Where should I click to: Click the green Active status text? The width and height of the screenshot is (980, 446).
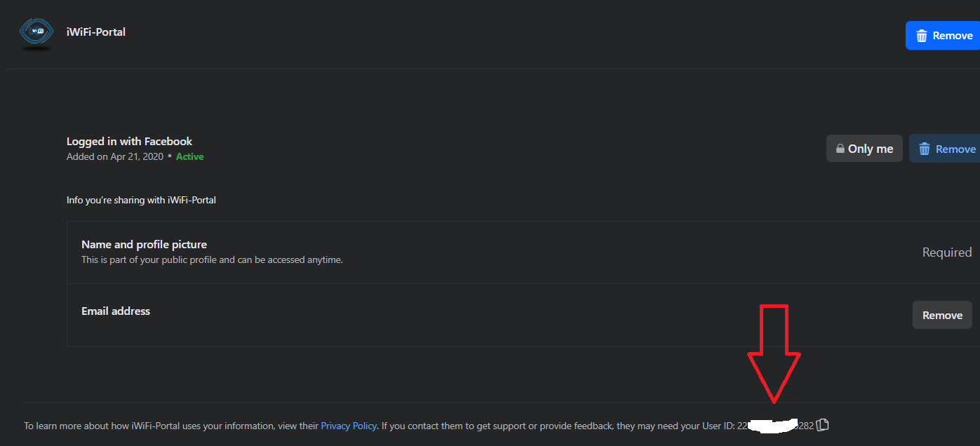coord(189,156)
